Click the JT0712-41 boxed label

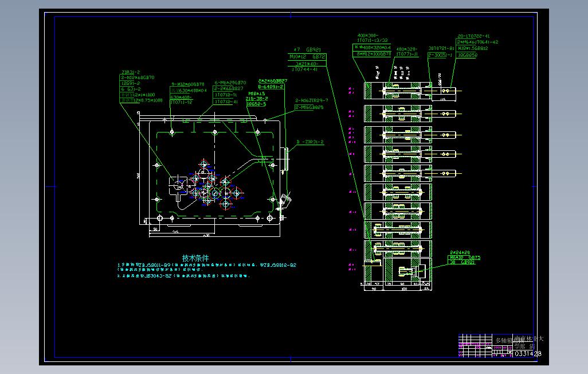click(x=226, y=102)
